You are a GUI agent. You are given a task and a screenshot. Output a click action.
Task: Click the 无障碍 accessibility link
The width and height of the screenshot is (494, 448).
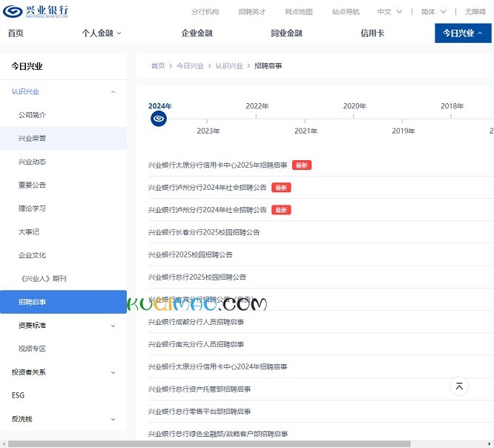[475, 12]
